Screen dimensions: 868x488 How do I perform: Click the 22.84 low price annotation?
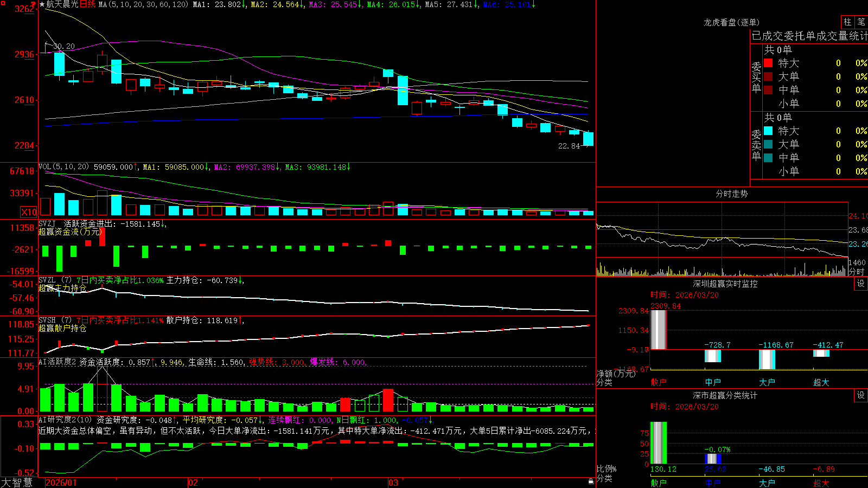click(569, 146)
